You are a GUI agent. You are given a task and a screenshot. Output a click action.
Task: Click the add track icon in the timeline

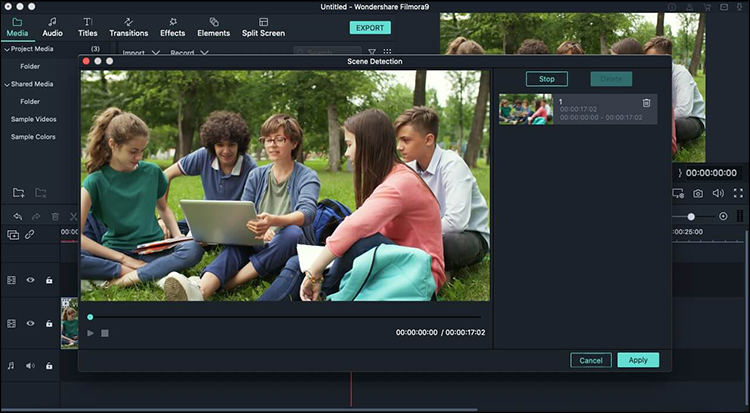click(x=13, y=234)
